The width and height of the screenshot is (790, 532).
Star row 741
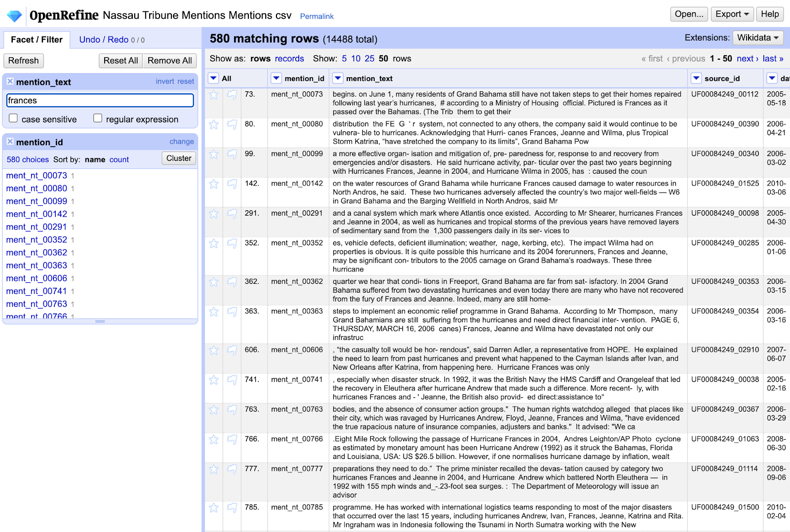pos(214,380)
